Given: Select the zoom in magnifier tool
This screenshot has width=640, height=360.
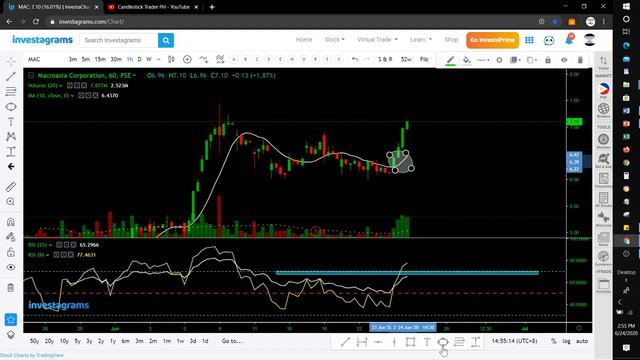Looking at the screenshot, I should click(x=11, y=202).
